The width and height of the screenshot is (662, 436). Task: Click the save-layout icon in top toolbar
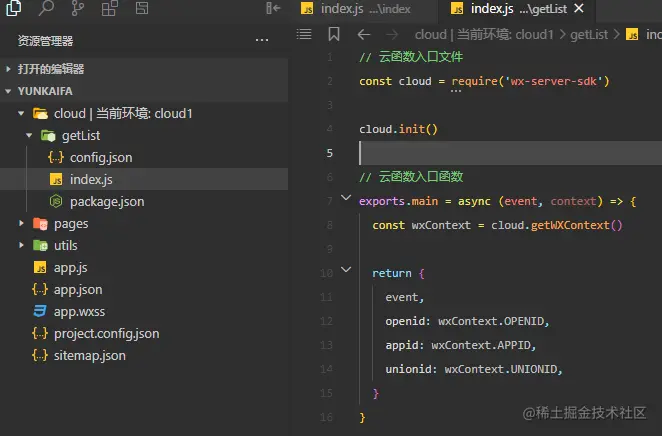[x=142, y=8]
